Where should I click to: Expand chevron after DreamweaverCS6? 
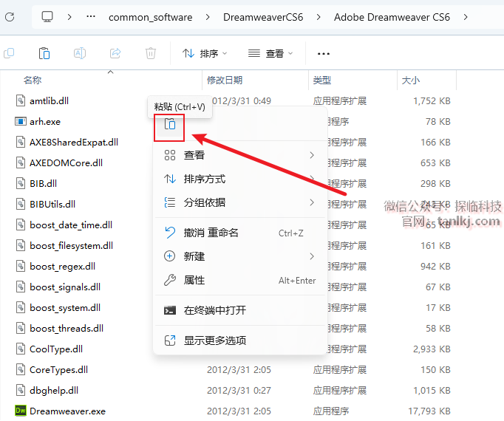(319, 17)
